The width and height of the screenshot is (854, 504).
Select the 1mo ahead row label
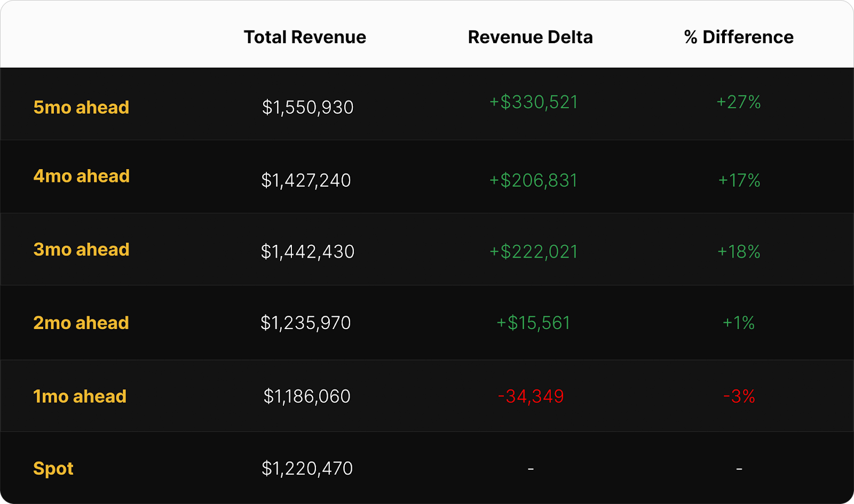80,397
